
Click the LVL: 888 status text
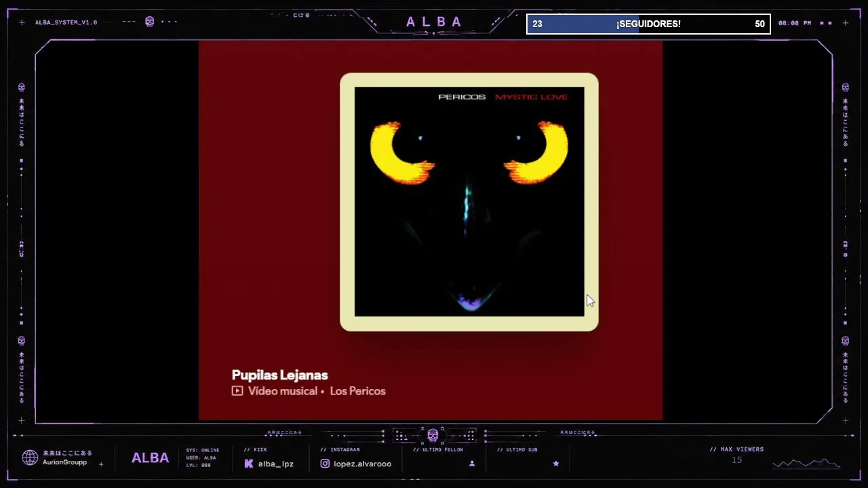(198, 465)
